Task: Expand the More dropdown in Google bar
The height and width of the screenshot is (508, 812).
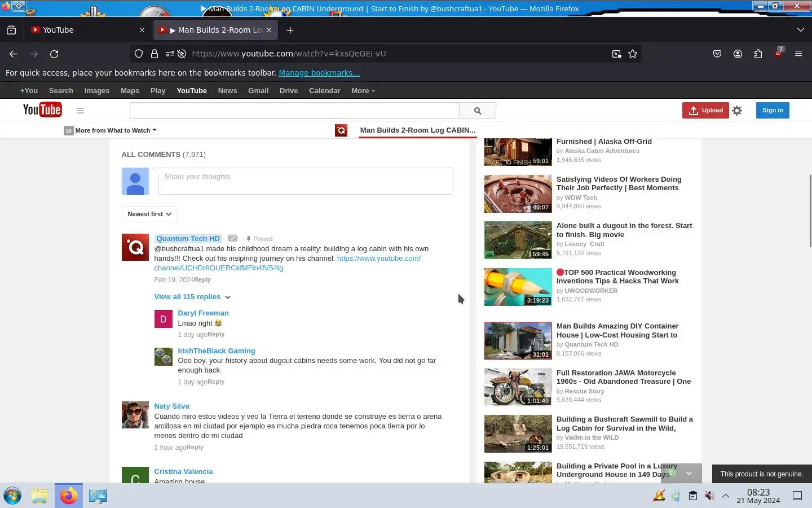Action: pos(363,90)
